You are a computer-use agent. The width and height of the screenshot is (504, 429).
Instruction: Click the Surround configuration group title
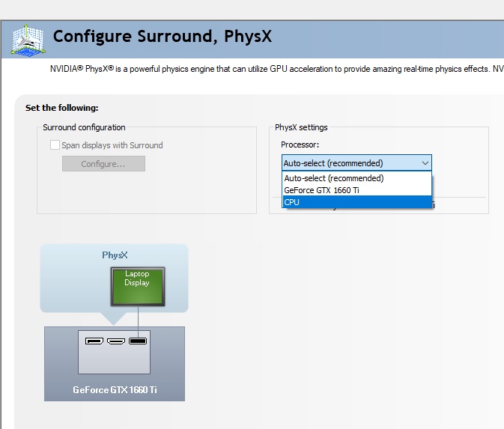84,127
